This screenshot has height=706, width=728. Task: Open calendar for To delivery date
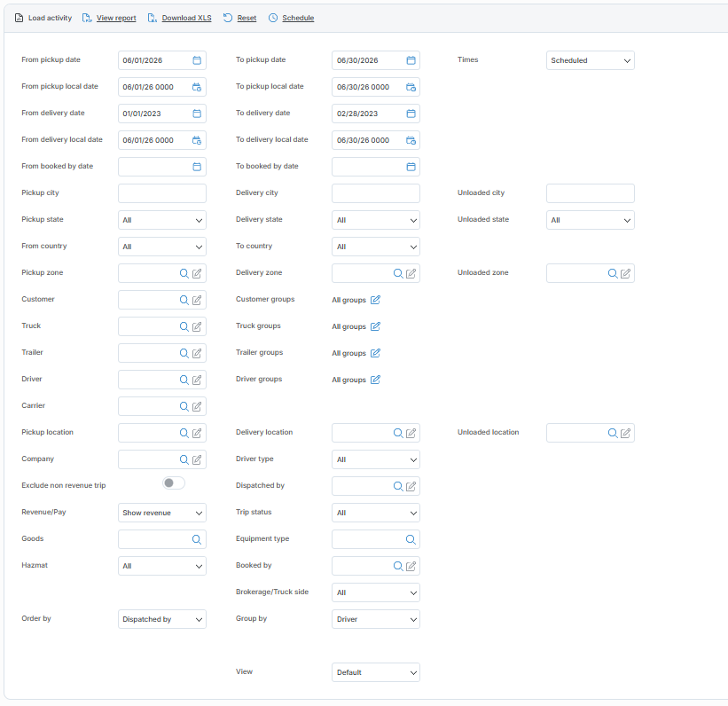click(x=411, y=114)
